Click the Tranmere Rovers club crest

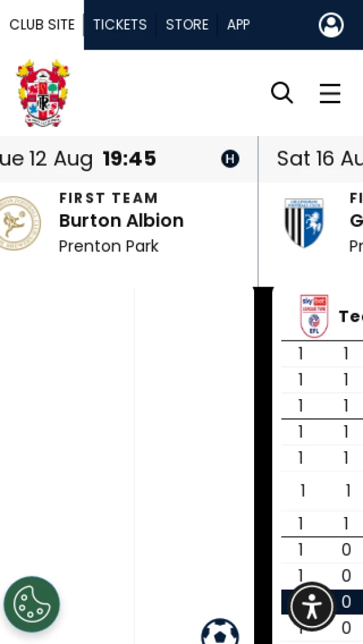[x=43, y=93]
